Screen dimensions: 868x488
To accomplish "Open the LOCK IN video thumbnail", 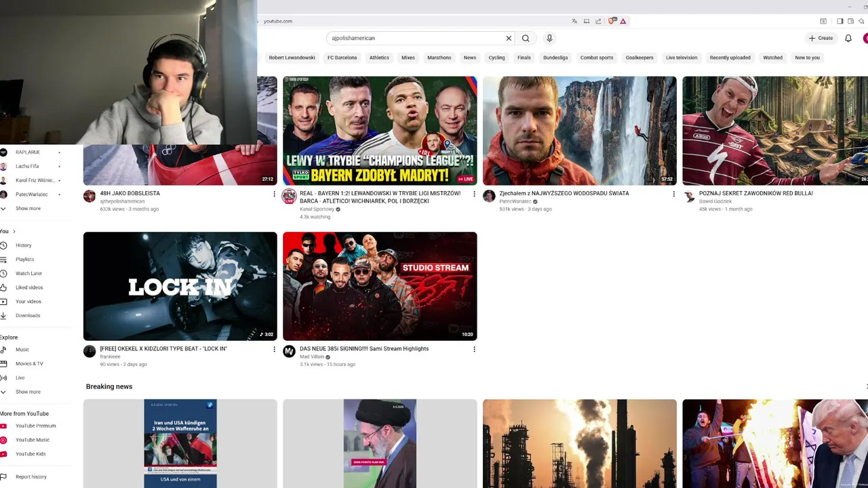I will [x=180, y=286].
